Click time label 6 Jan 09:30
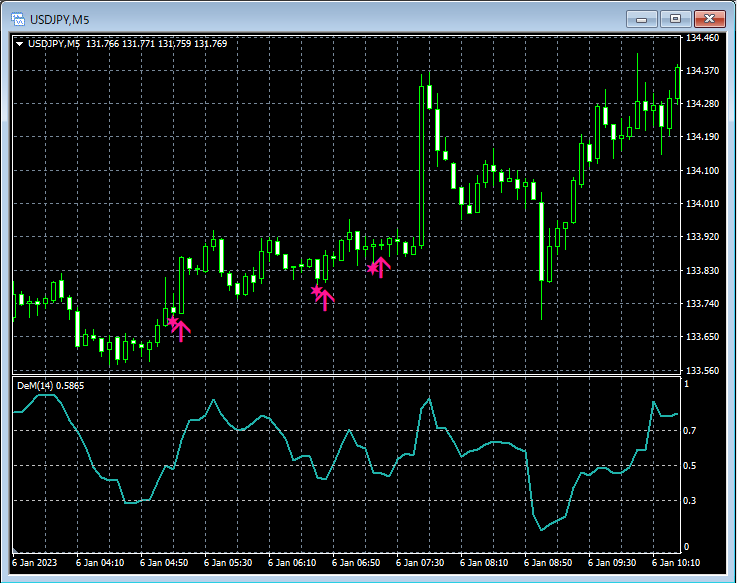 (612, 563)
